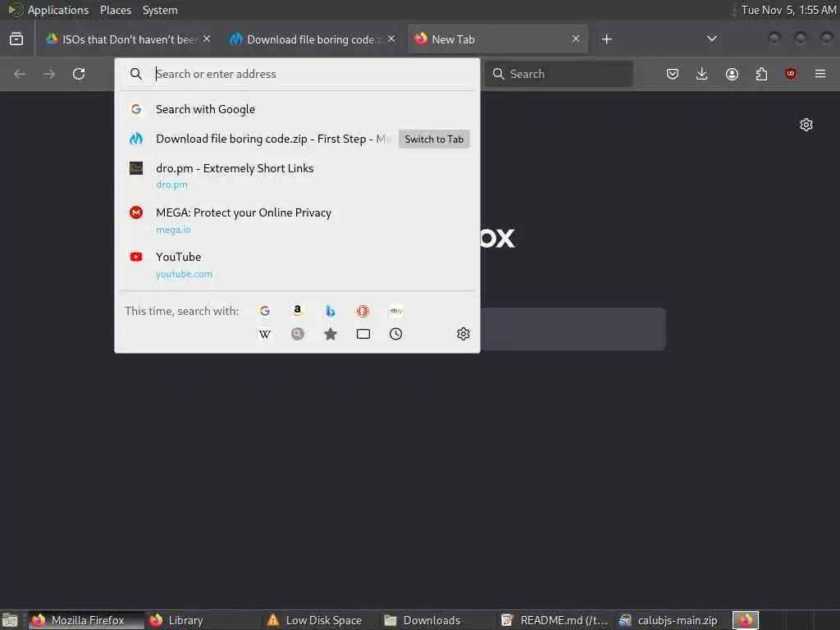
Task: Choose Search with Google suggestion
Action: click(297, 109)
